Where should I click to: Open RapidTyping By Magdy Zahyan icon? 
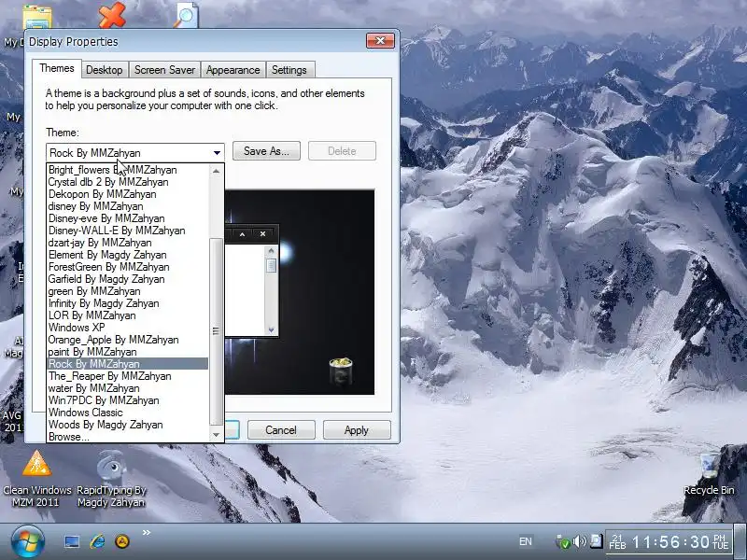111,479
